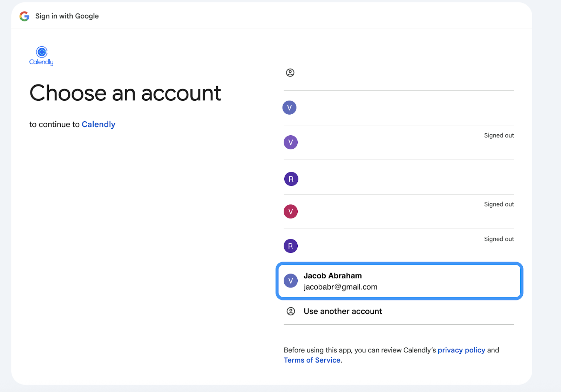The width and height of the screenshot is (561, 392).
Task: Click the Sign in with Google header text
Action: 67,16
